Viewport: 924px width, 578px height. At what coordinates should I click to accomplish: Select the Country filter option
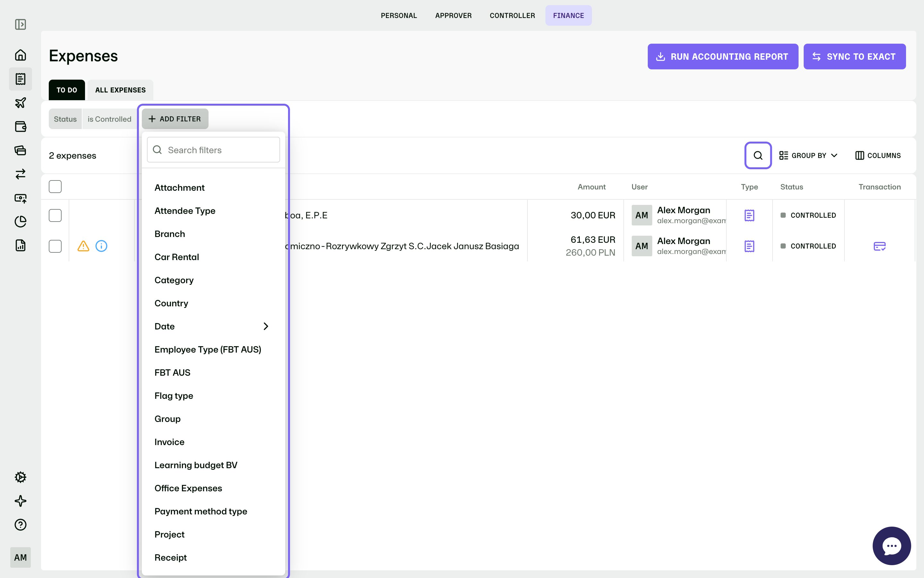tap(213, 303)
